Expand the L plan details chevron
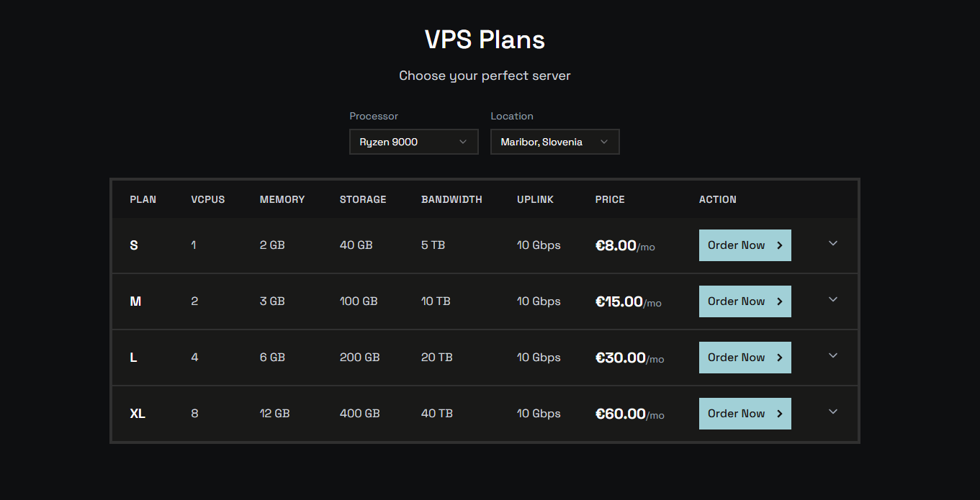The image size is (980, 500). [x=833, y=356]
